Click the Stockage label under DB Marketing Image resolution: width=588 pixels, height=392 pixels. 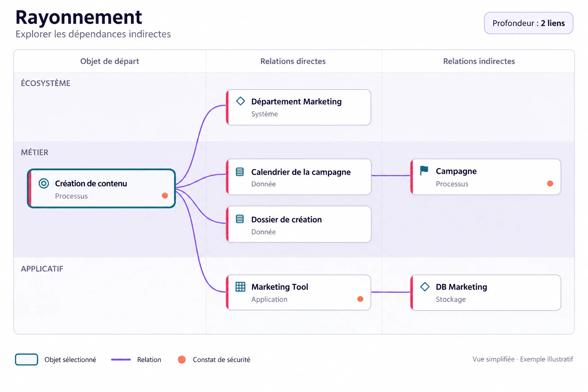pyautogui.click(x=451, y=299)
